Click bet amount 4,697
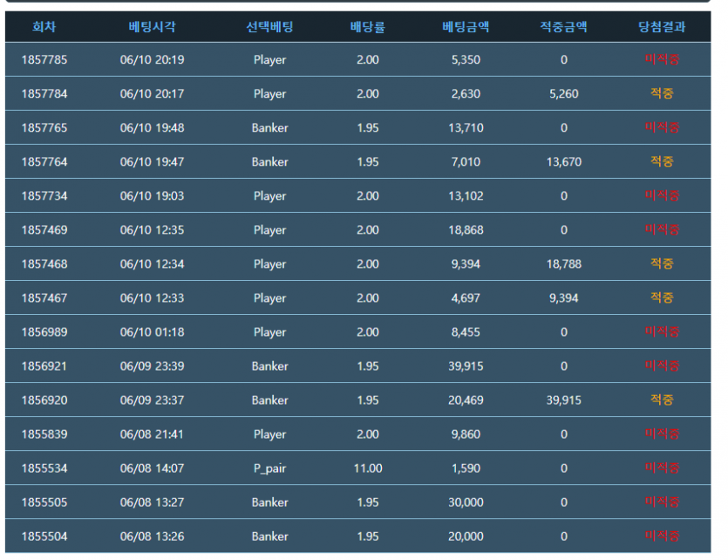728x560 pixels. coord(466,298)
